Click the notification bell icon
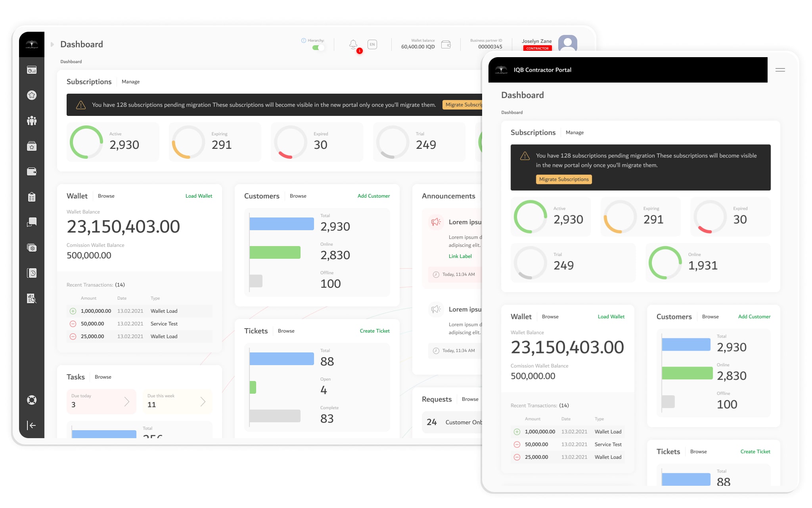 [x=353, y=44]
